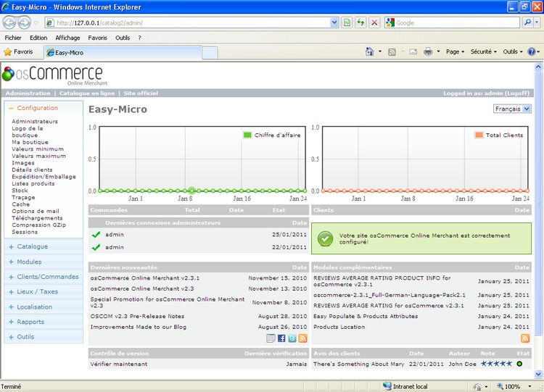The height and width of the screenshot is (392, 544).
Task: Click the Intranet local zone icon
Action: [387, 385]
